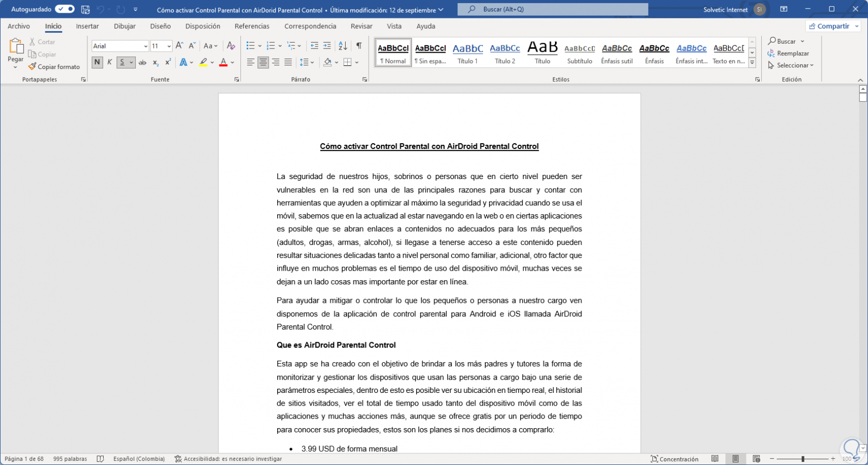Open Clipboard (Portapapeles) dialog launcher

[83, 80]
